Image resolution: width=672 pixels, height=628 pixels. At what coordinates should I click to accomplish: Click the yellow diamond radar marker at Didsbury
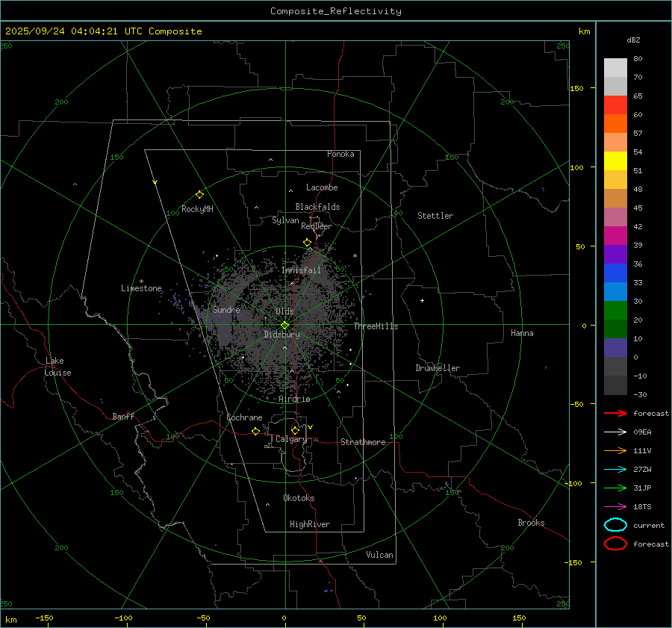coord(284,325)
